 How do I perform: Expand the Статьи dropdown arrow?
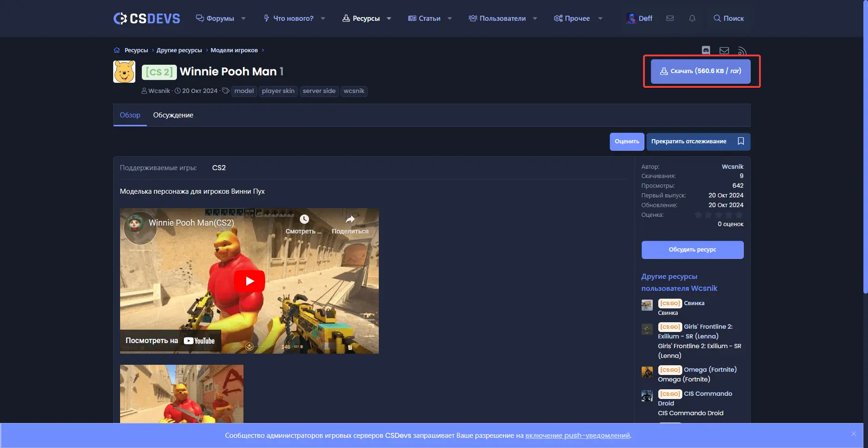449,18
